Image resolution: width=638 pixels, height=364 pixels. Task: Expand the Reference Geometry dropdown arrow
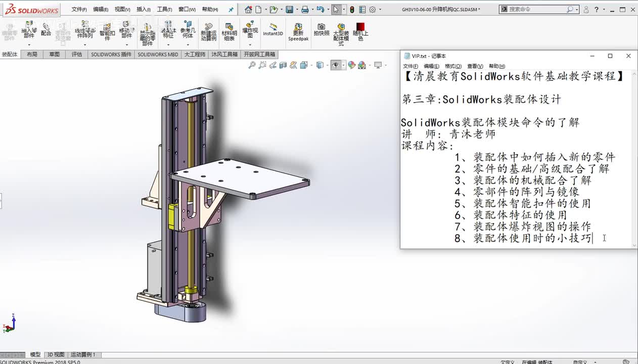188,45
